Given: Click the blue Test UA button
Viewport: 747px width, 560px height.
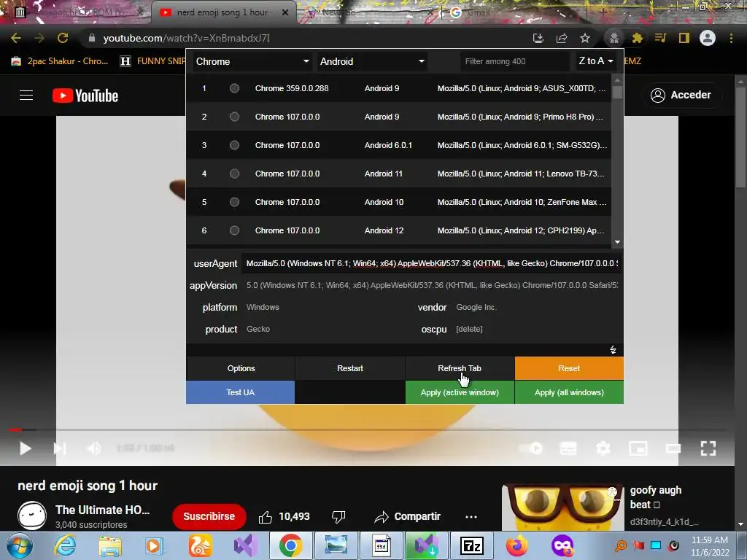Looking at the screenshot, I should coord(241,392).
